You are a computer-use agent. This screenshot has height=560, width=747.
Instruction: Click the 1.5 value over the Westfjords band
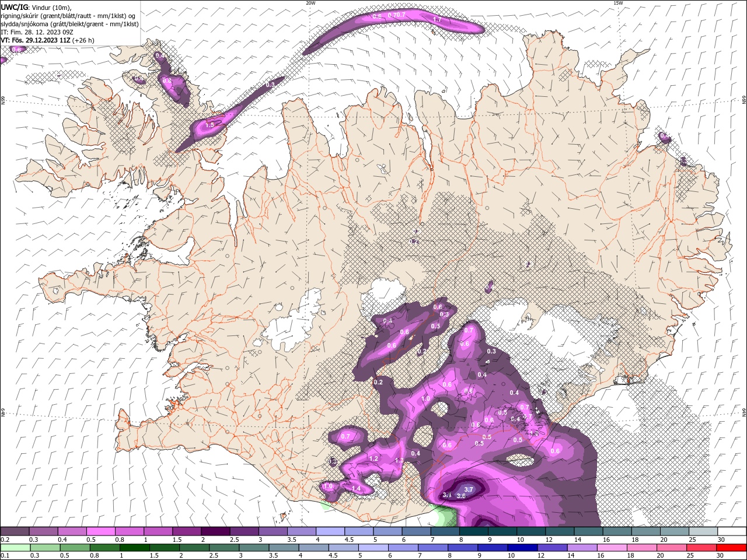point(210,125)
